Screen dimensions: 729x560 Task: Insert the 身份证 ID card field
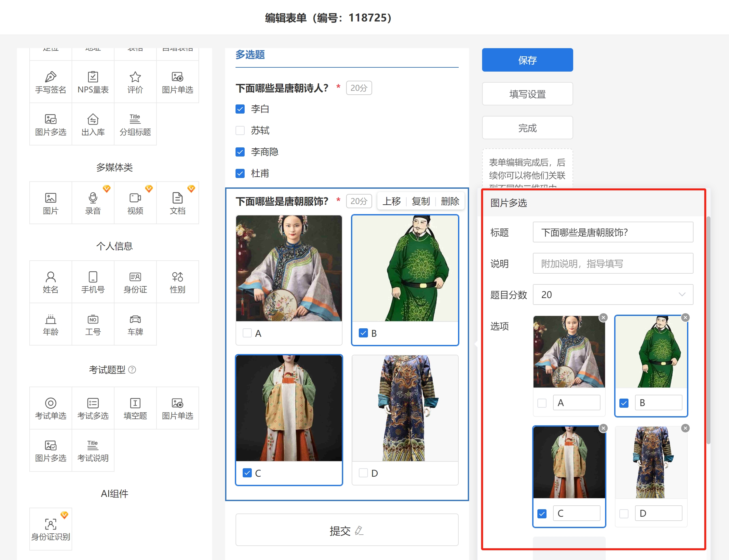click(x=135, y=282)
